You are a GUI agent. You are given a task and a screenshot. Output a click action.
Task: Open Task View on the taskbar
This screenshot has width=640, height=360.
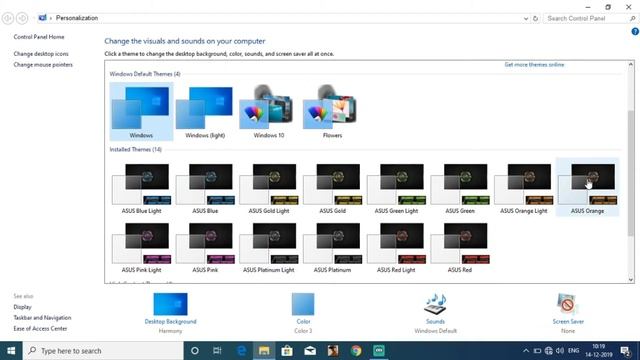(x=217, y=351)
